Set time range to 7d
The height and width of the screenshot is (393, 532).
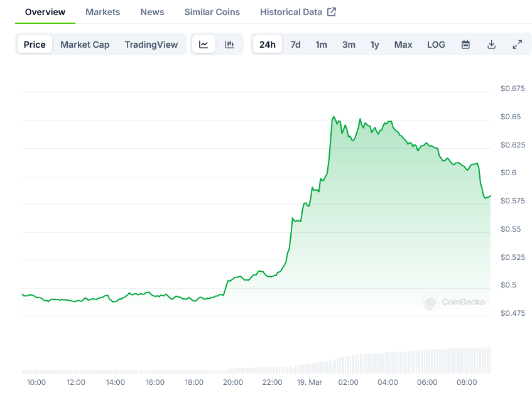295,45
